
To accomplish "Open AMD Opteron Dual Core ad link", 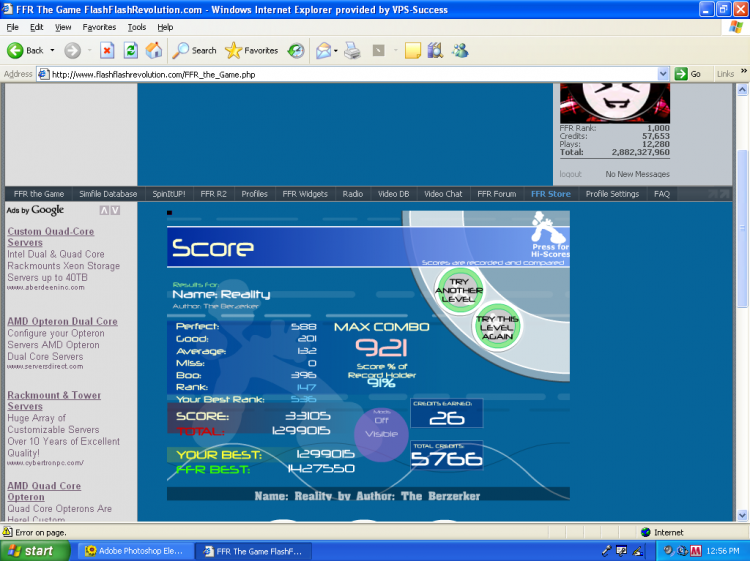I will point(62,321).
